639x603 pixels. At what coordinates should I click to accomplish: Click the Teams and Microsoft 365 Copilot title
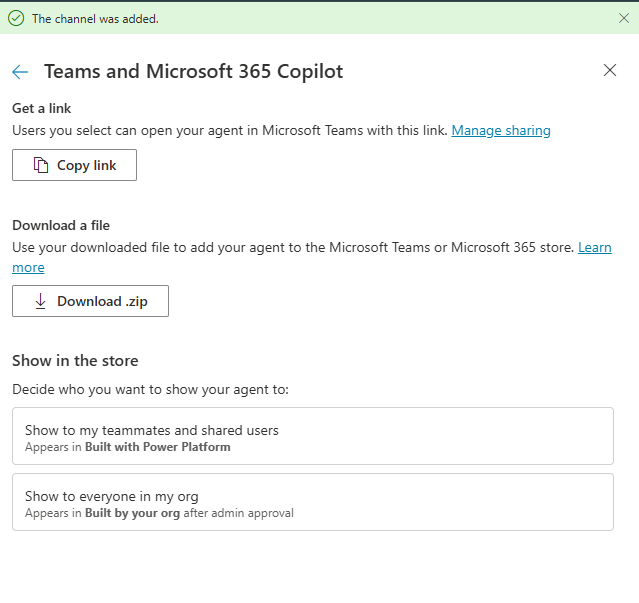(x=194, y=71)
